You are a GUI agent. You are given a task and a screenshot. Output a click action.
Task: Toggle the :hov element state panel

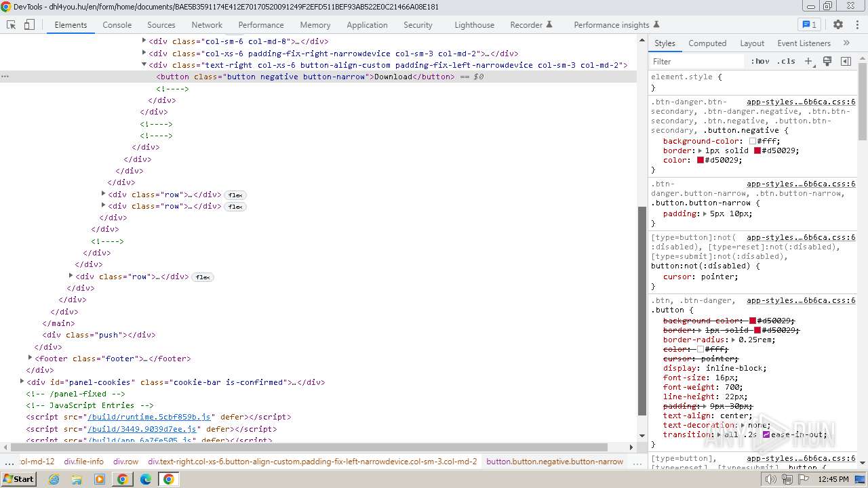point(760,61)
